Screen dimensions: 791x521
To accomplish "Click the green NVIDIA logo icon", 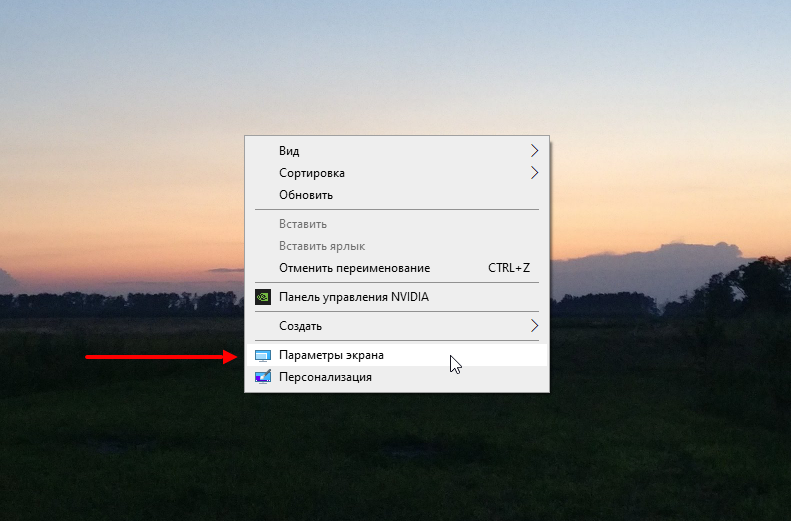I will (263, 297).
